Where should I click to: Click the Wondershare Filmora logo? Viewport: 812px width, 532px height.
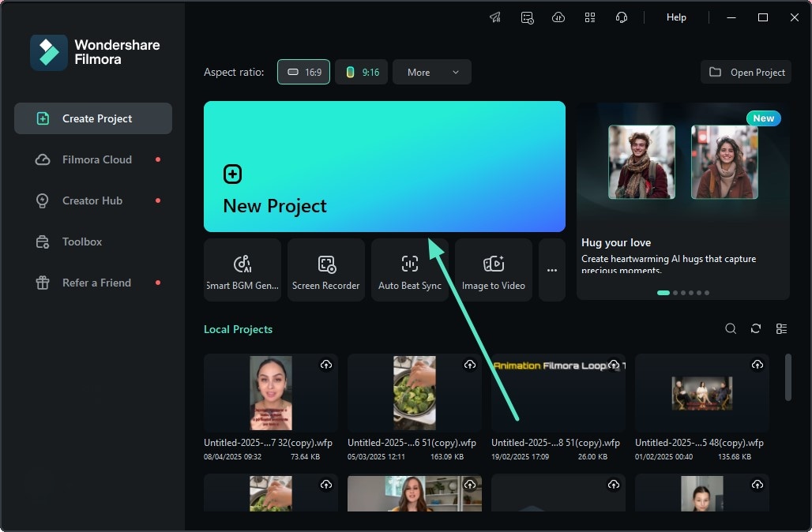[96, 52]
